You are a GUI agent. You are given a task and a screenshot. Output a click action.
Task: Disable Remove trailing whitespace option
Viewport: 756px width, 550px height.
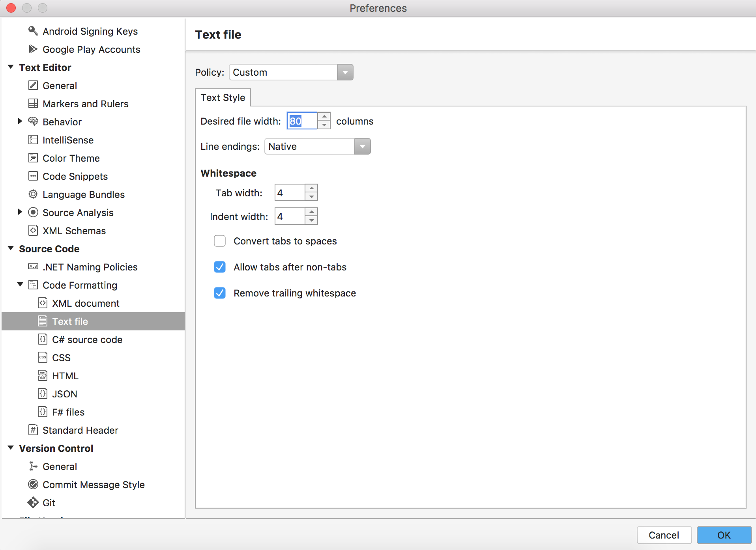click(220, 293)
